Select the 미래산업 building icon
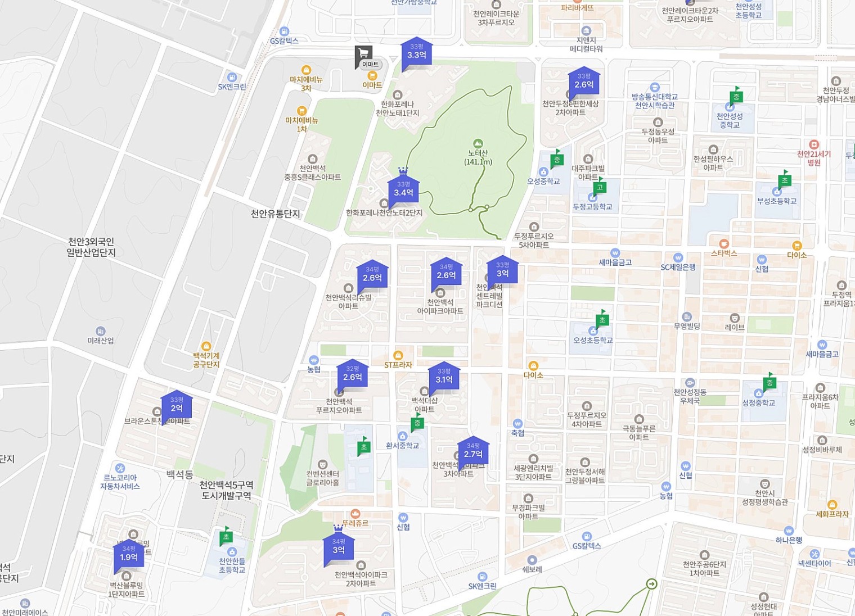855x616 pixels. pyautogui.click(x=100, y=331)
